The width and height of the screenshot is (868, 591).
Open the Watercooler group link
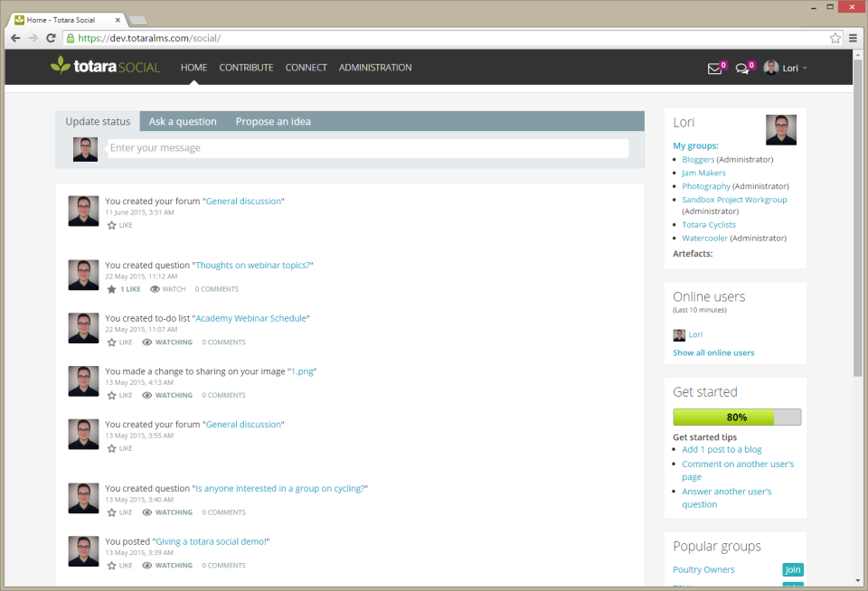point(704,239)
